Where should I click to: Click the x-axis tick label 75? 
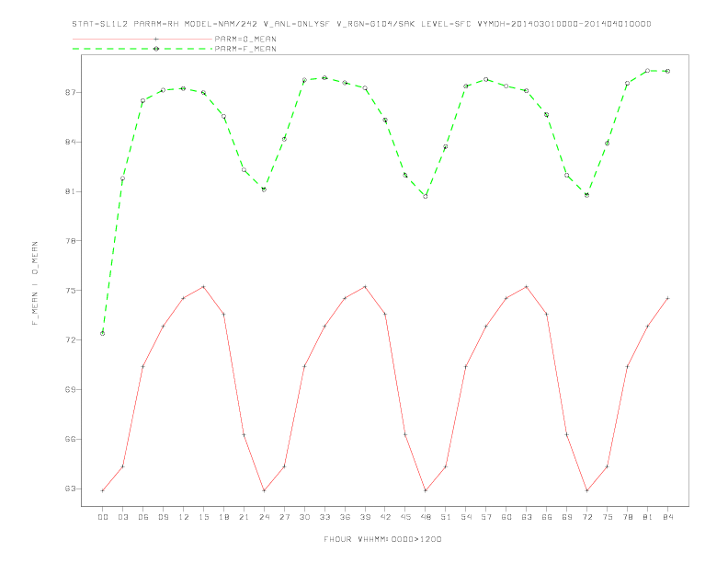click(608, 517)
